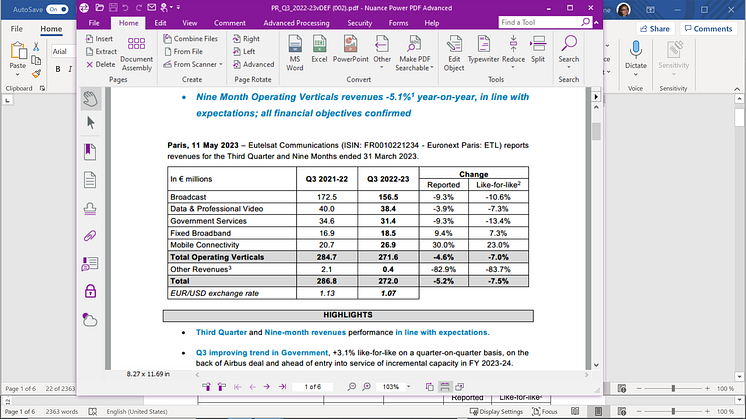This screenshot has height=419, width=746.
Task: Toggle Word AutoSave switch off
Action: coord(57,10)
